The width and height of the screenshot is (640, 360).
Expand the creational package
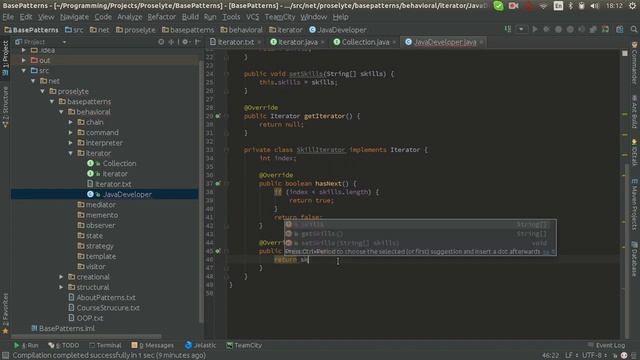(x=61, y=277)
